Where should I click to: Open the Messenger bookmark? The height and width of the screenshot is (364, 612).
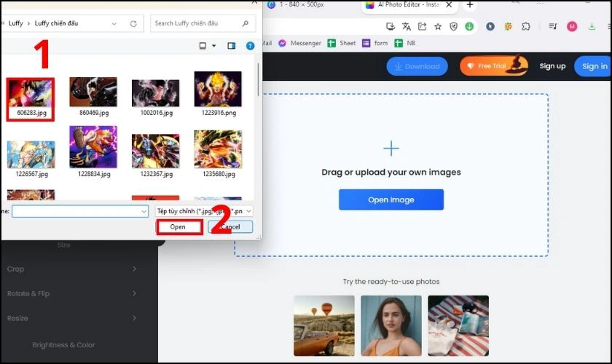(x=299, y=43)
